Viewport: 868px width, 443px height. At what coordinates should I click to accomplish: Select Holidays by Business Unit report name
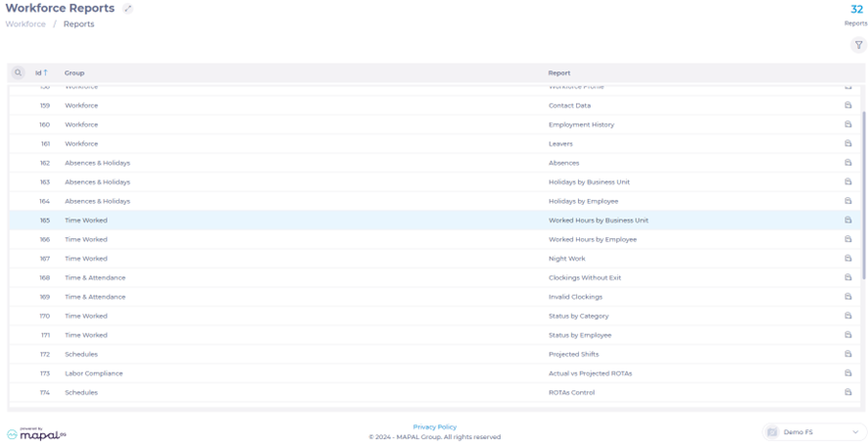tap(589, 181)
